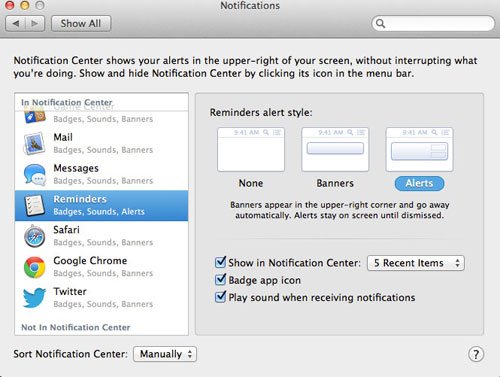Screen dimensions: 500x377
Task: Select Mail in the app list
Action: [x=102, y=144]
